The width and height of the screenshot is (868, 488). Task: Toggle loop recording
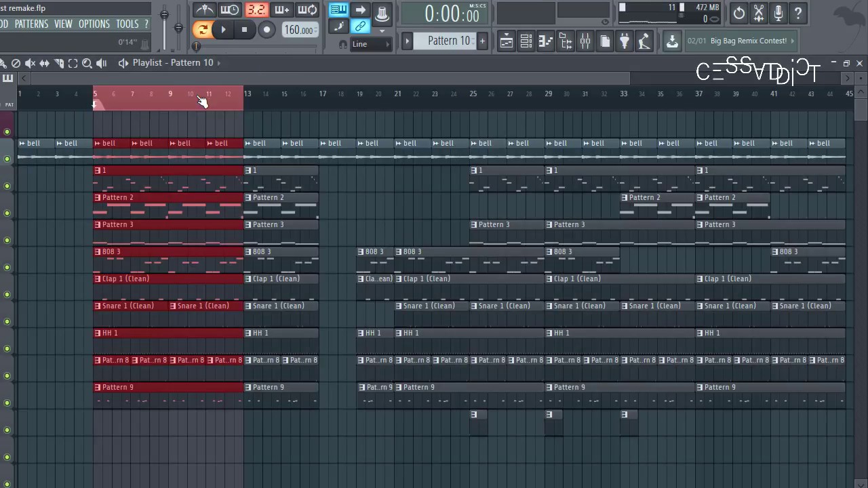307,10
